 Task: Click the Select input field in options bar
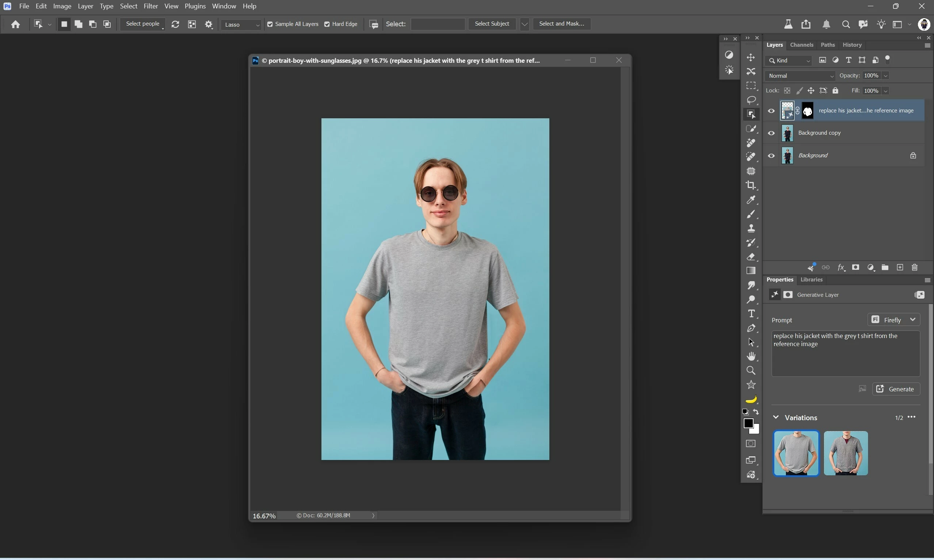point(438,24)
